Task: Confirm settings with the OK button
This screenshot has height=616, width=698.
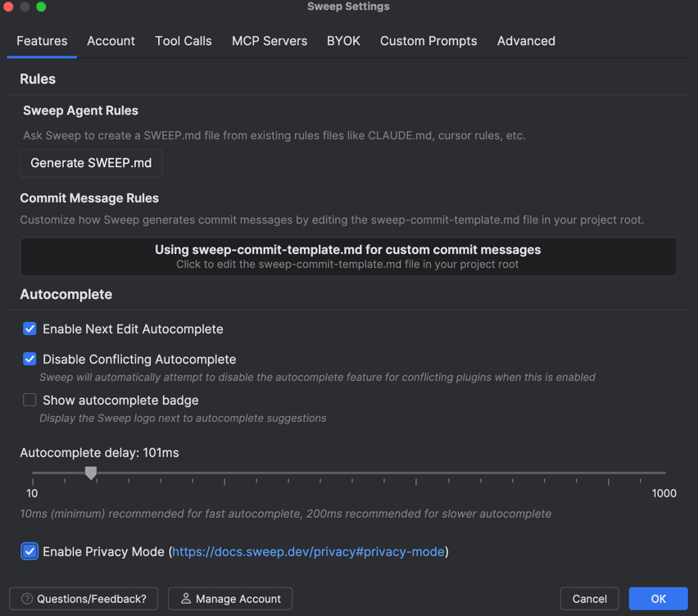Action: point(658,599)
